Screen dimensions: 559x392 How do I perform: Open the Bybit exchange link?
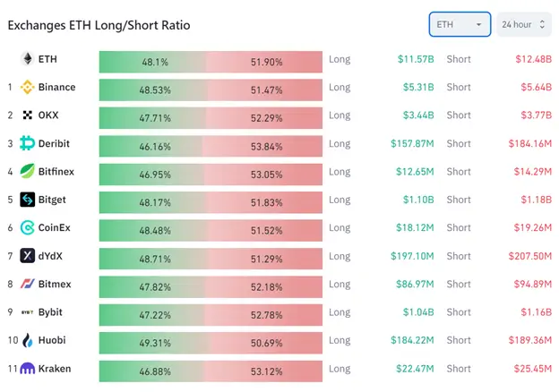52,312
